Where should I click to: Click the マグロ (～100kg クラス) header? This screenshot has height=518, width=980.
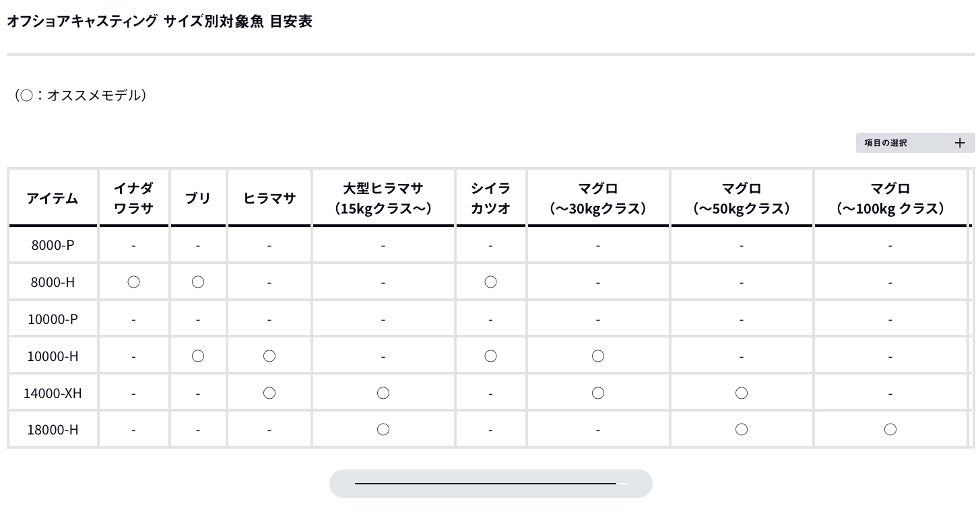(890, 198)
